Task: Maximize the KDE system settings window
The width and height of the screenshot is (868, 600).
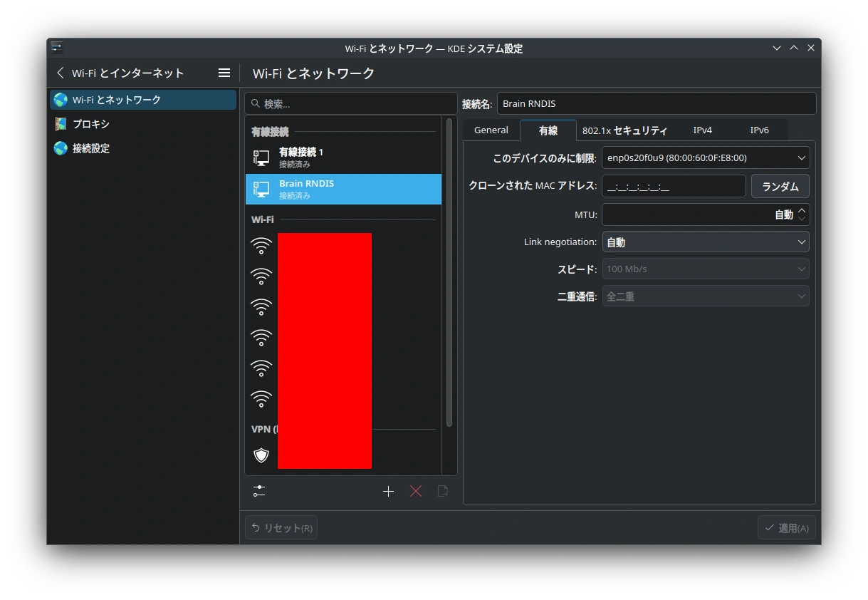Action: (794, 48)
